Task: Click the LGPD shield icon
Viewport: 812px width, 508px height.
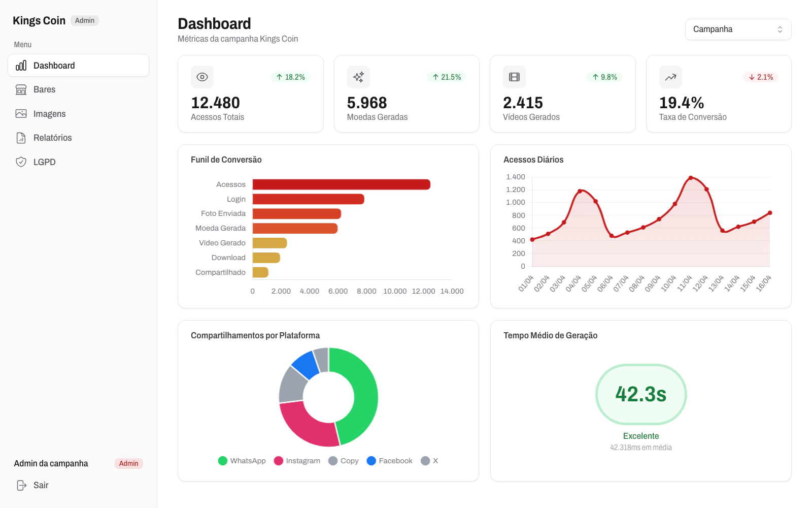Action: pyautogui.click(x=21, y=162)
